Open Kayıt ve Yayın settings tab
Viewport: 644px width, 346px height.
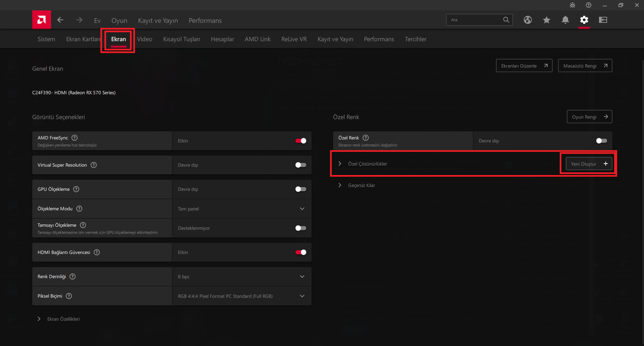335,39
